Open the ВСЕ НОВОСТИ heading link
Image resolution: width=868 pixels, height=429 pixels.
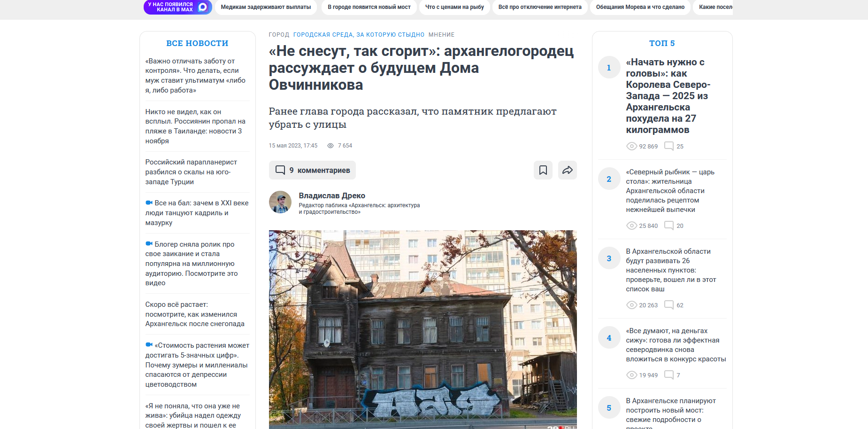(x=197, y=43)
